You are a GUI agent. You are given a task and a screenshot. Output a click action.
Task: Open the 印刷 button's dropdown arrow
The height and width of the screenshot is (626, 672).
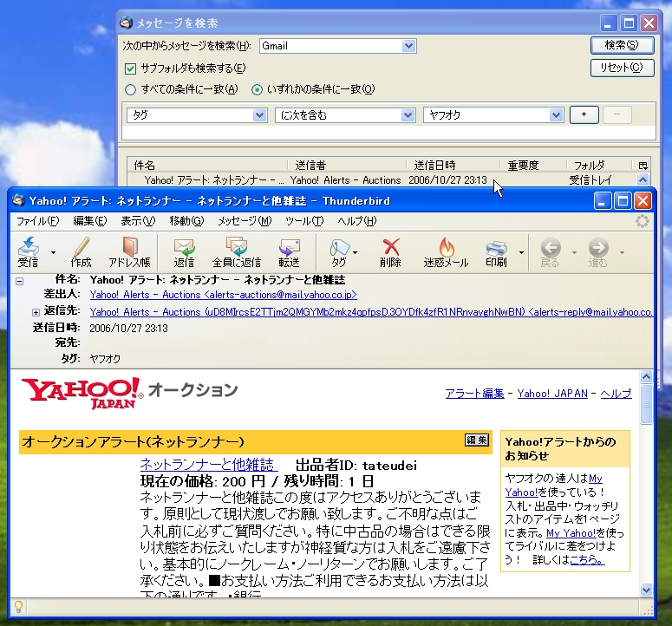[x=521, y=252]
